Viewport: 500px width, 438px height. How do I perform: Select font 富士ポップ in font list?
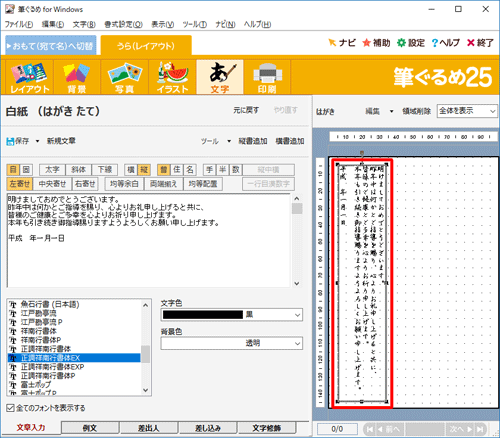tap(74, 385)
